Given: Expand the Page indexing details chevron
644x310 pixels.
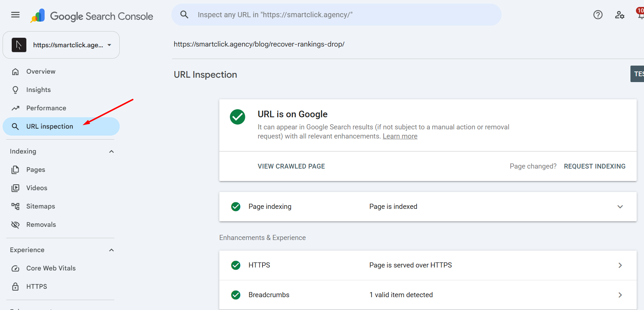Looking at the screenshot, I should pyautogui.click(x=620, y=207).
